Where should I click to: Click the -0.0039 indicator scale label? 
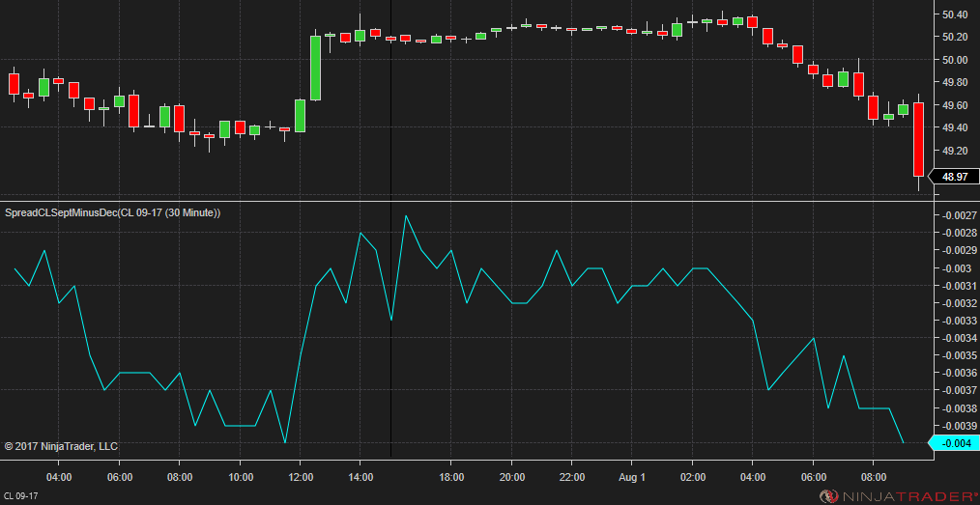958,426
